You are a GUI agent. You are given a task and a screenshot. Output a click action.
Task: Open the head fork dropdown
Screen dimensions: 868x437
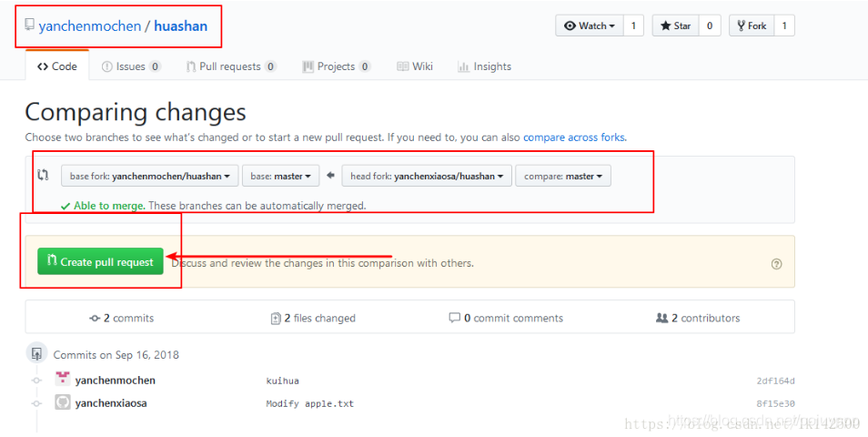pos(427,176)
